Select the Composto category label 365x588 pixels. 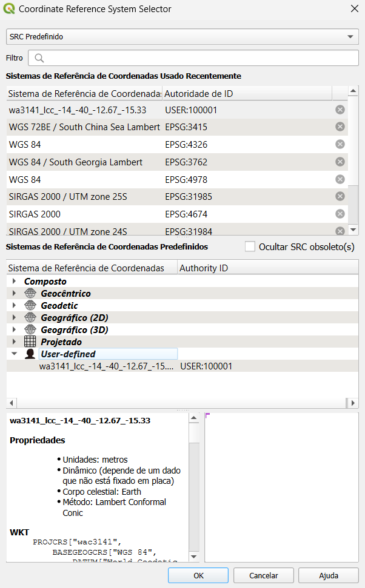[45, 281]
